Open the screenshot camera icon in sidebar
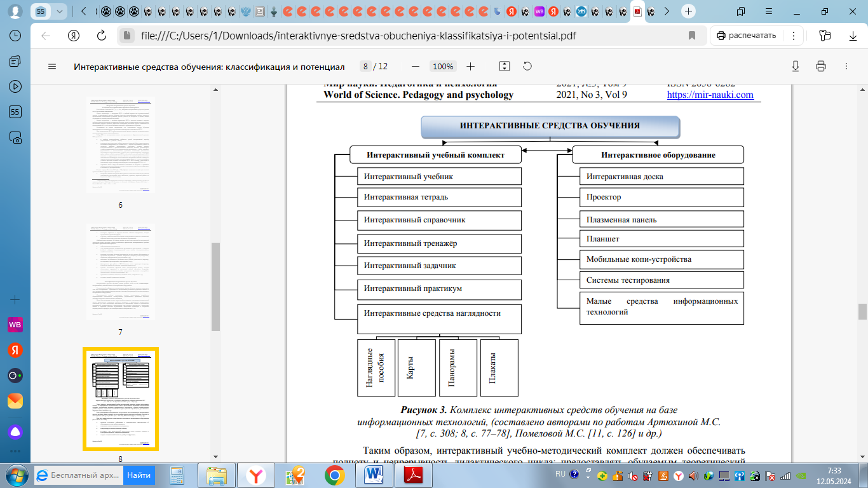This screenshot has width=868, height=488. click(15, 137)
